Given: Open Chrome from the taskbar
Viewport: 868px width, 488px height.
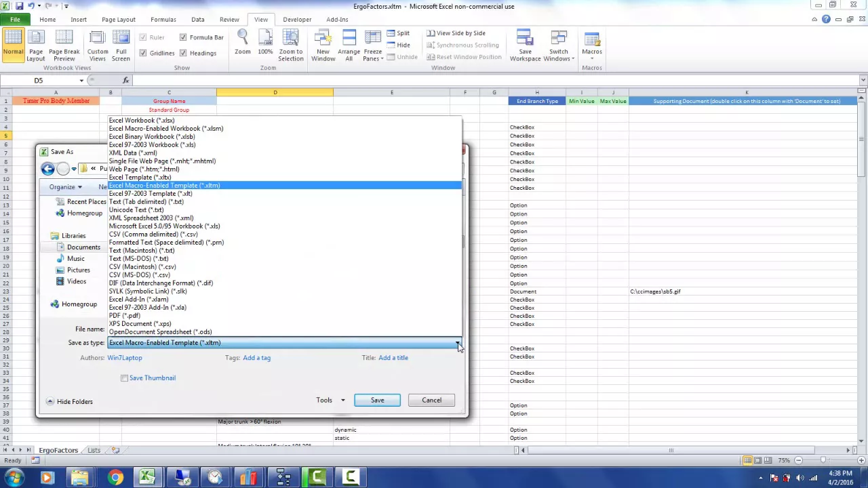Looking at the screenshot, I should 114,477.
